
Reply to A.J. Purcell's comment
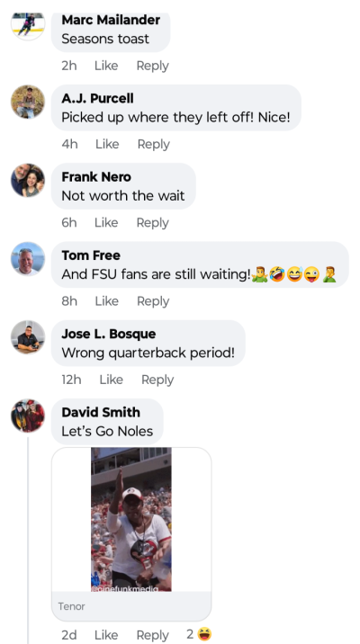[x=153, y=144]
